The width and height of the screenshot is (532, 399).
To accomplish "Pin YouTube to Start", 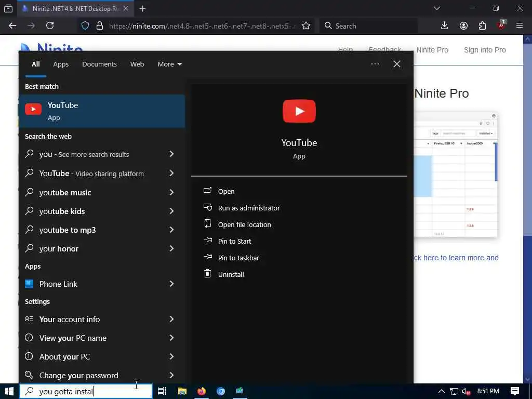I will [234, 241].
